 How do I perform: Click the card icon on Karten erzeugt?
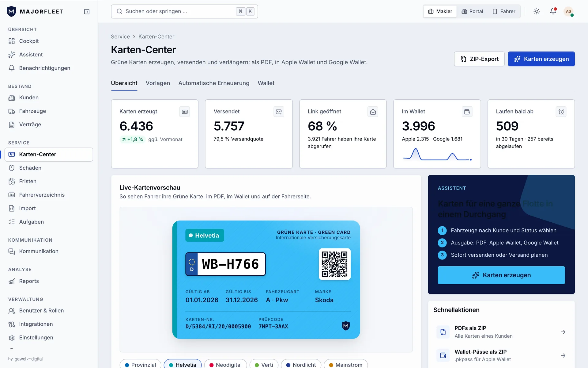[185, 112]
